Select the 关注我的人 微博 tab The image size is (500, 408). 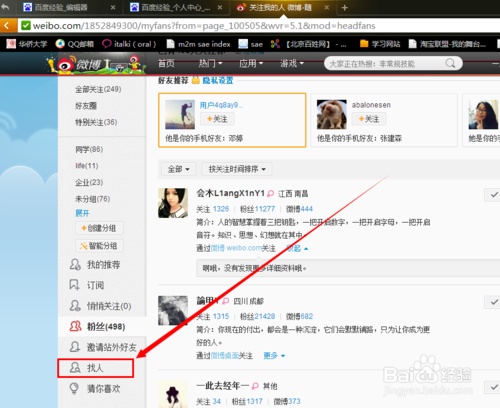[x=280, y=7]
